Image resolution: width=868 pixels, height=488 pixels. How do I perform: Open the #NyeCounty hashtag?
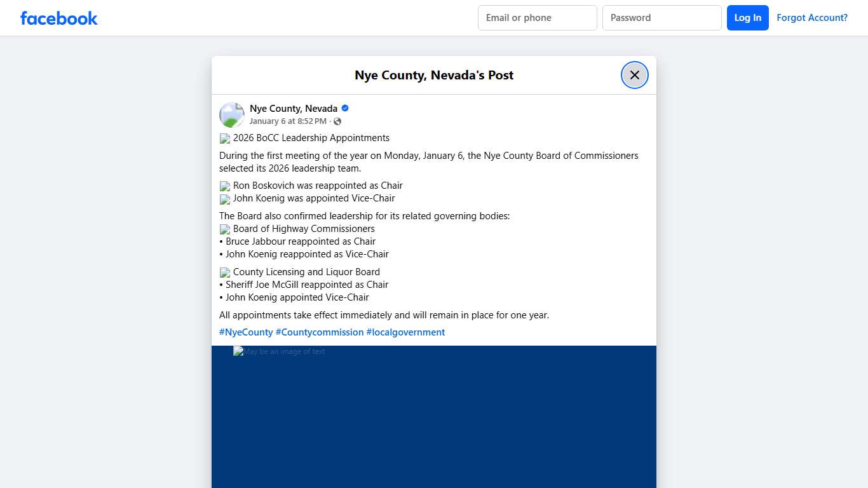click(246, 332)
